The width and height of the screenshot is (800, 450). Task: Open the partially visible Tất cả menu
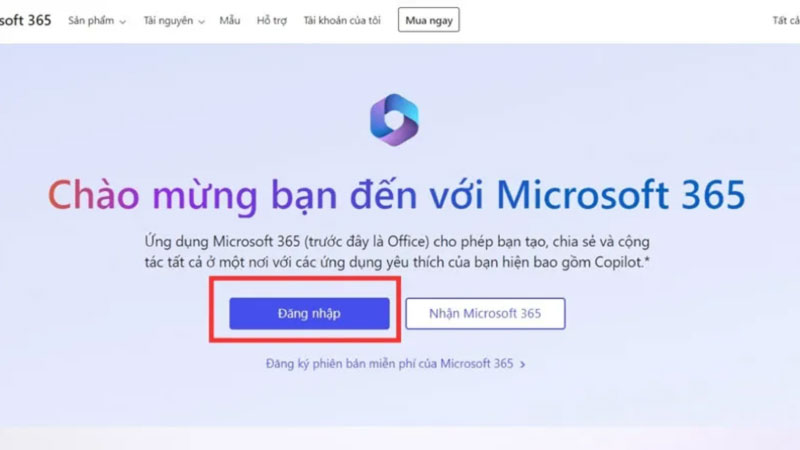pos(786,20)
